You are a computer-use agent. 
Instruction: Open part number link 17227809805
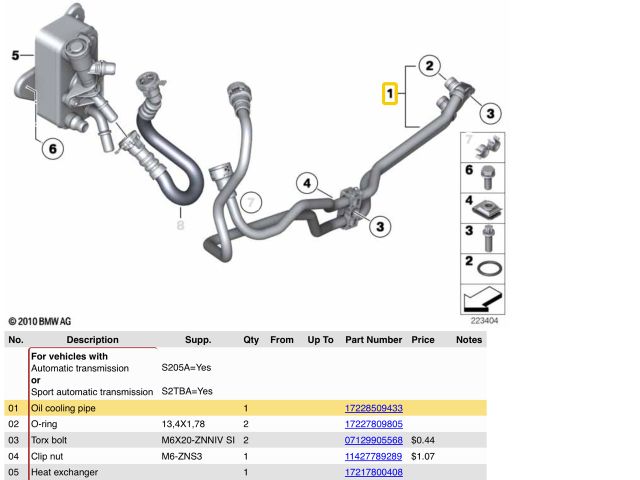point(373,424)
